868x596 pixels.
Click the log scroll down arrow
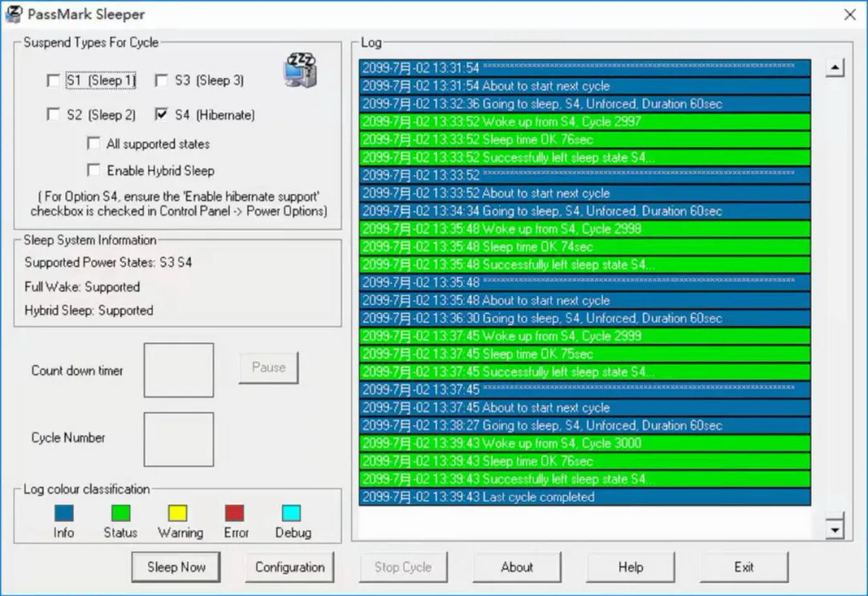coord(835,528)
